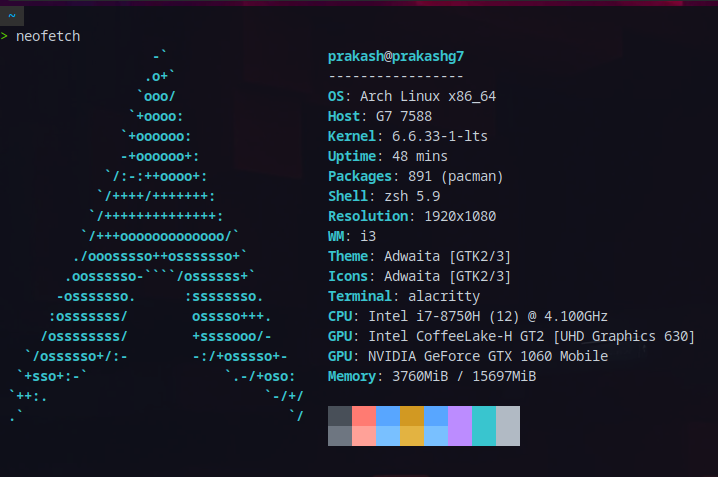Screen dimensions: 718x477
Task: Click the WM label
Action: [x=336, y=236]
